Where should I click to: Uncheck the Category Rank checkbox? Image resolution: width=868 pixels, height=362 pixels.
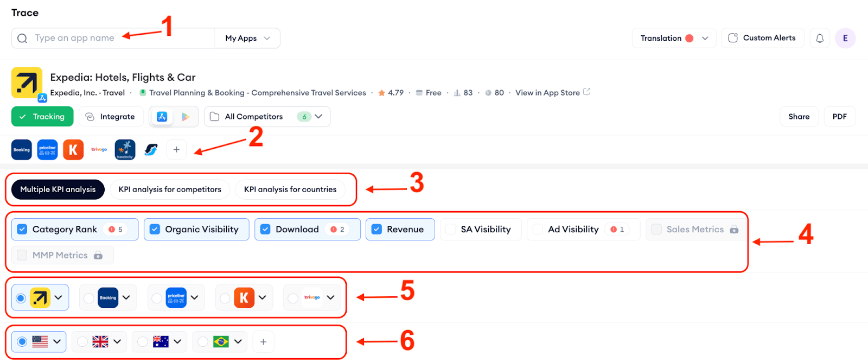click(x=22, y=230)
